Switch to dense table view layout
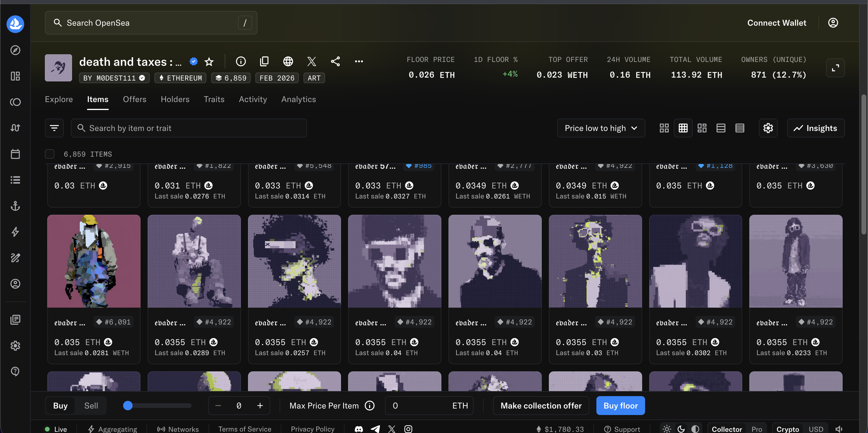868x433 pixels. pyautogui.click(x=740, y=128)
